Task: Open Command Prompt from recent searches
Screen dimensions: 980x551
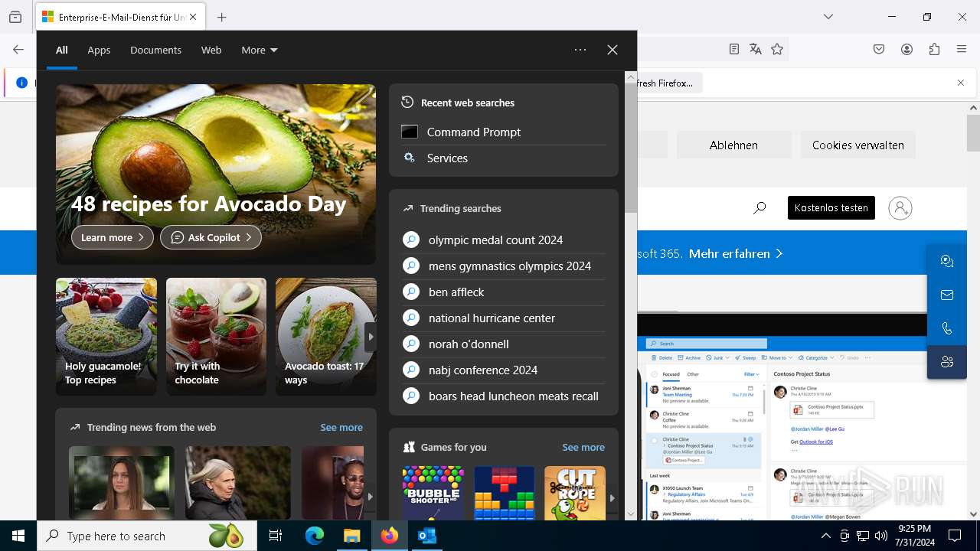Action: [504, 132]
